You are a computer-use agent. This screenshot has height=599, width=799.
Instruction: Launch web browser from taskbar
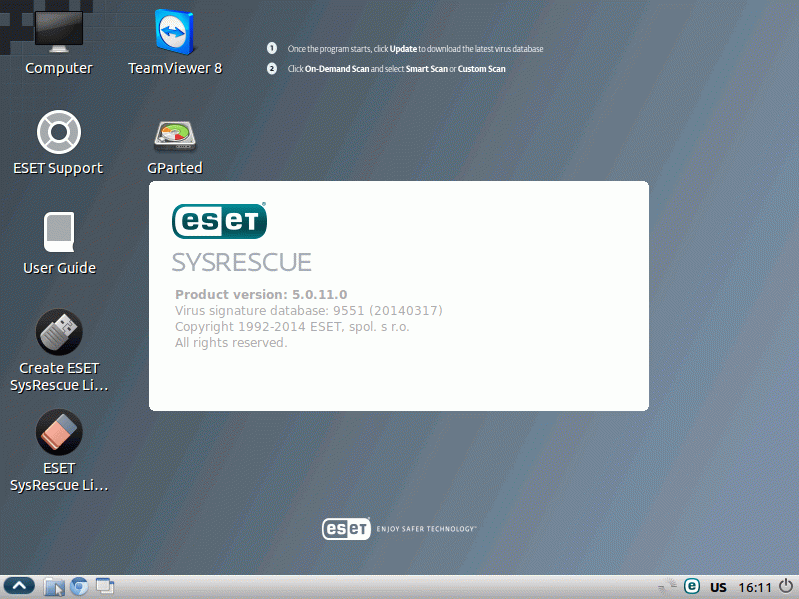[x=79, y=587]
